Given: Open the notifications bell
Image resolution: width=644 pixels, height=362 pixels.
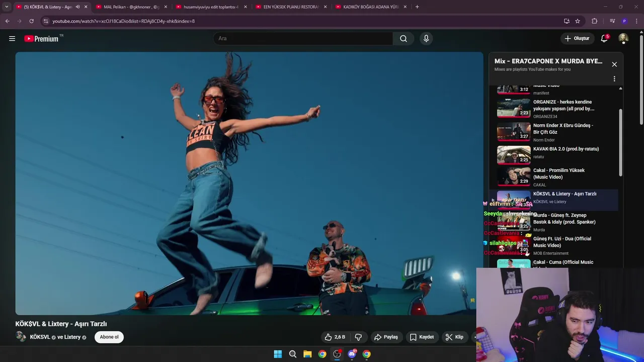Looking at the screenshot, I should (x=604, y=38).
